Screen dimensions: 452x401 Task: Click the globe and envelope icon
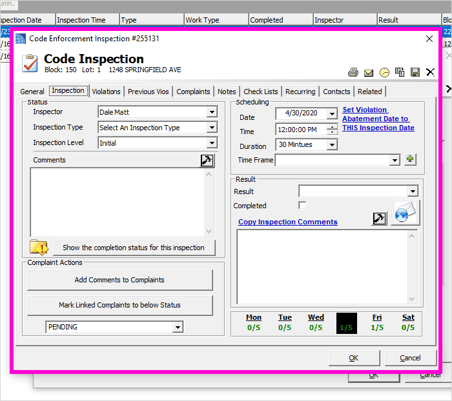tap(405, 213)
